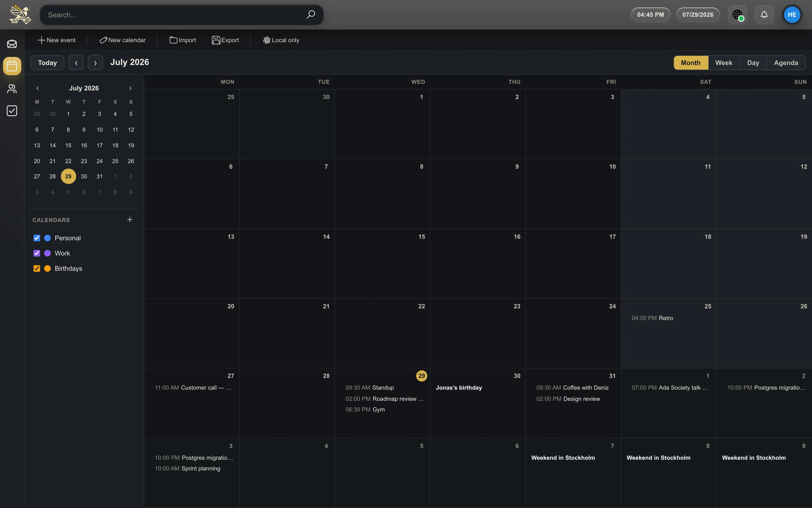Open the Contacts sidebar icon
This screenshot has height=508, width=812.
point(12,89)
